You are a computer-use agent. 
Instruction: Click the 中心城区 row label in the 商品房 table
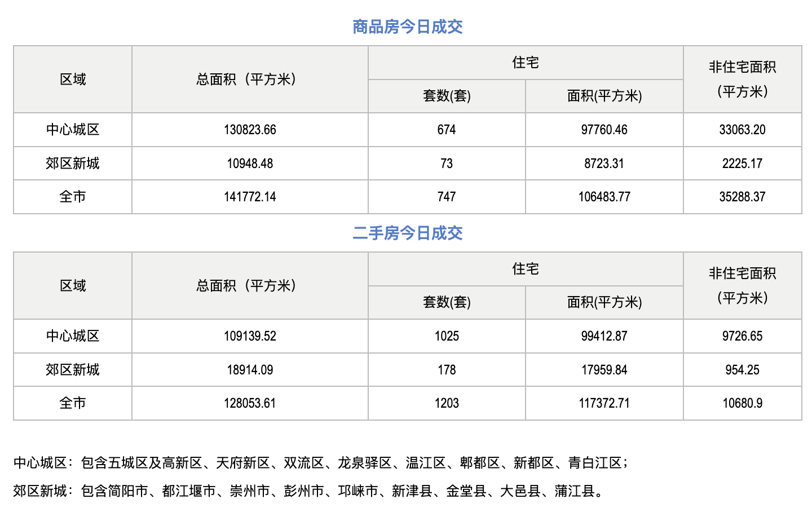pos(73,130)
